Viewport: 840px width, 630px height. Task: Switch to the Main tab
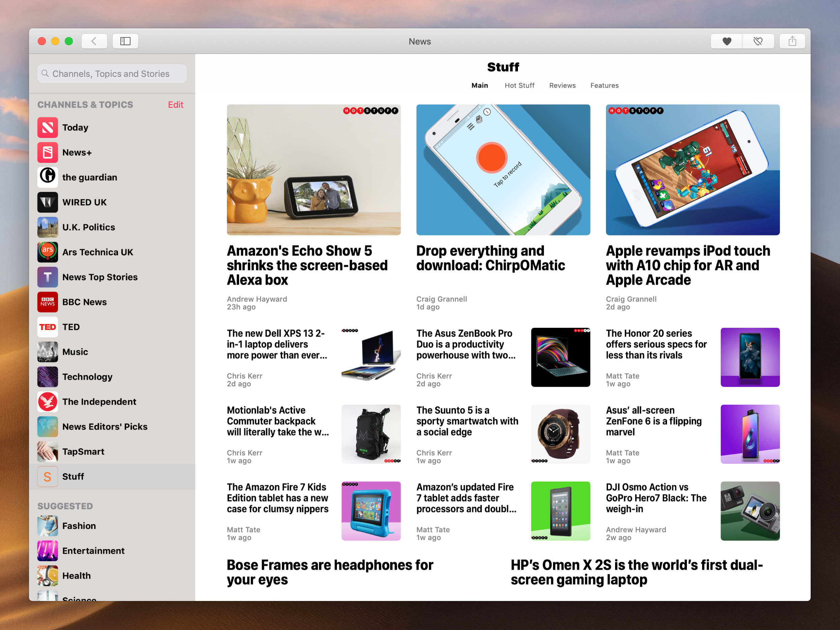click(x=480, y=85)
